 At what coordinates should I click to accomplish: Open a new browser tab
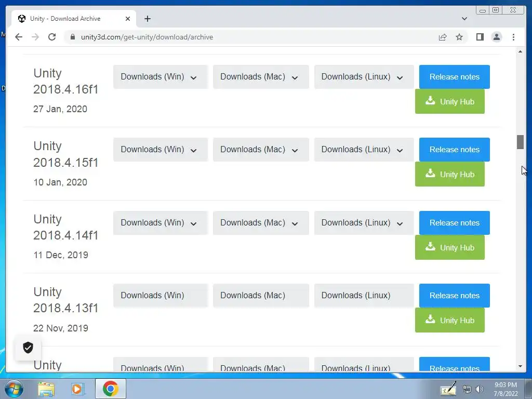[147, 19]
